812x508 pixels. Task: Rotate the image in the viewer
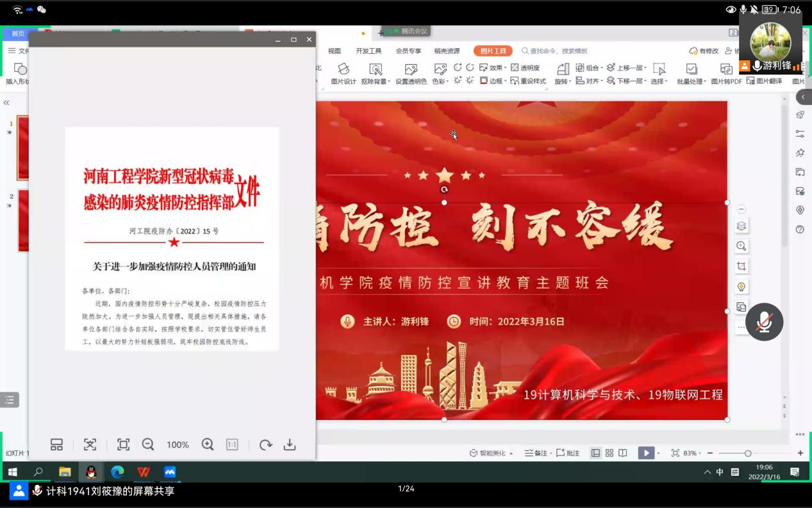265,444
